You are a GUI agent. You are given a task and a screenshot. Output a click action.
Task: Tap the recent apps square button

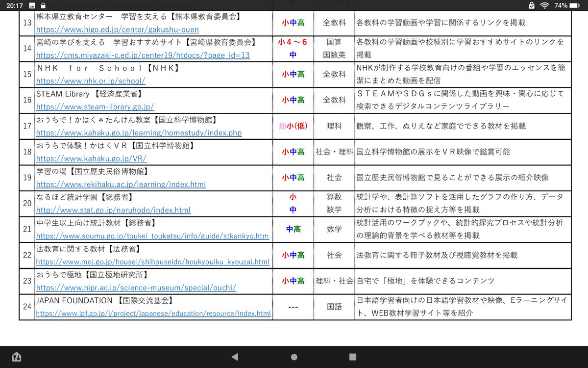click(352, 357)
